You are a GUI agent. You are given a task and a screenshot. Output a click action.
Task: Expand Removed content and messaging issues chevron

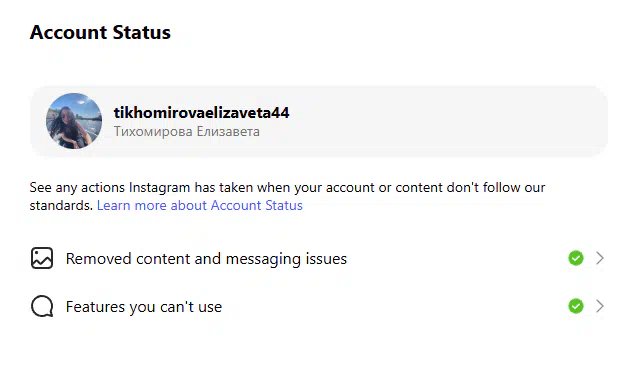[x=600, y=258]
